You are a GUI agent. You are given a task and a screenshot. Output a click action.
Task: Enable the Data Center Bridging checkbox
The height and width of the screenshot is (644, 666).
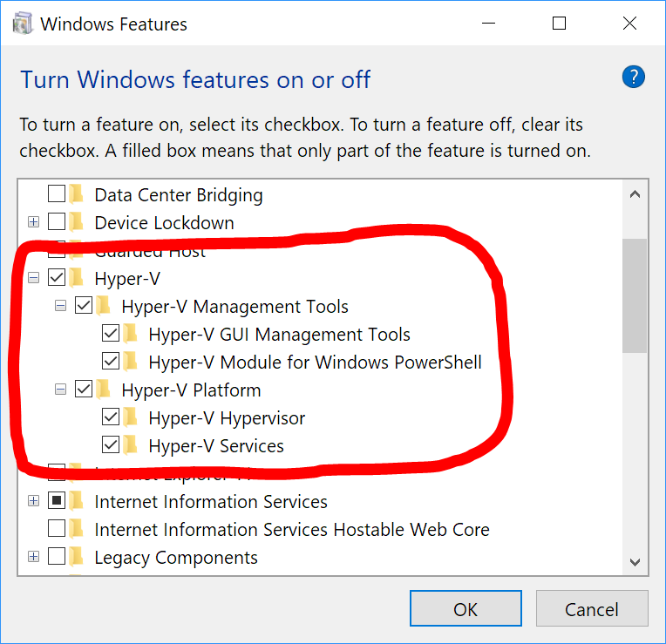pyautogui.click(x=57, y=193)
